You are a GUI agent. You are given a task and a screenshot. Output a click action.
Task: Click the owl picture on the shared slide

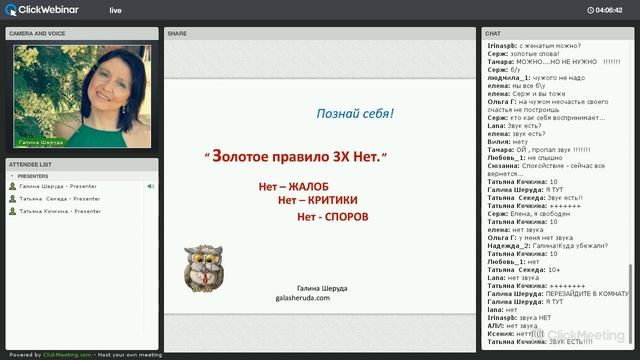tap(203, 268)
